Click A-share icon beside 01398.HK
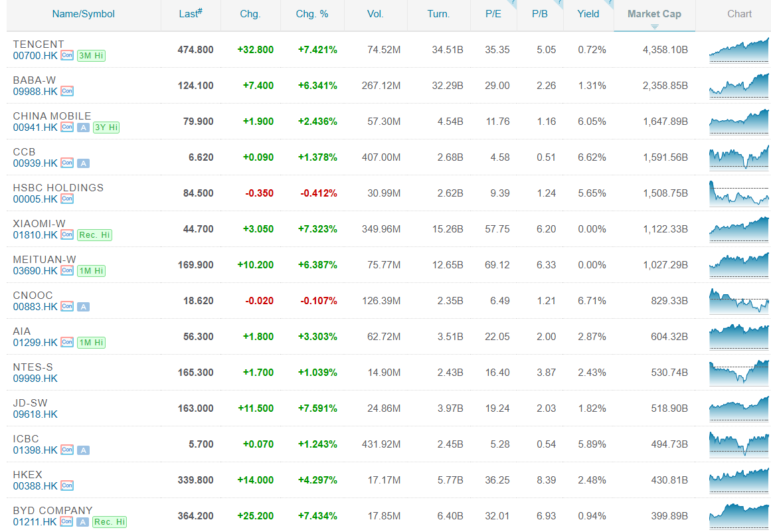Image resolution: width=771 pixels, height=532 pixels. (x=84, y=451)
